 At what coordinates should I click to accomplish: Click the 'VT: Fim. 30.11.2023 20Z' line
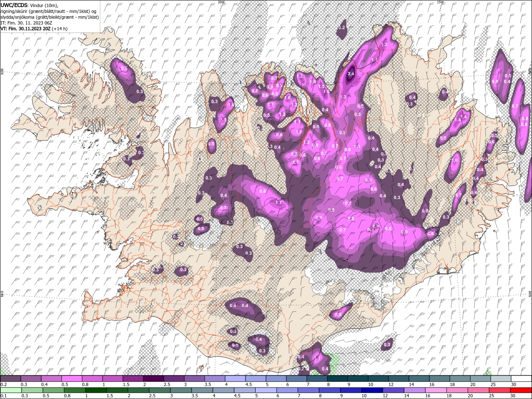(26, 29)
